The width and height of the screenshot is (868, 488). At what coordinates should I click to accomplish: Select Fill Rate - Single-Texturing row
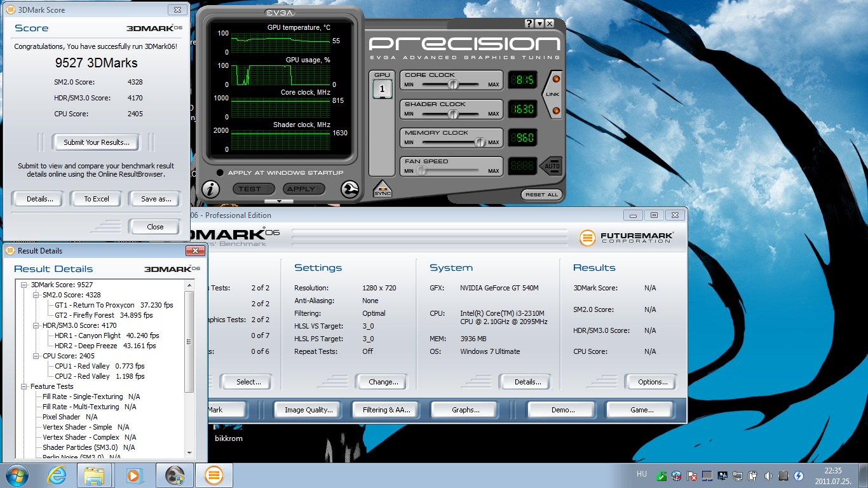pos(91,396)
